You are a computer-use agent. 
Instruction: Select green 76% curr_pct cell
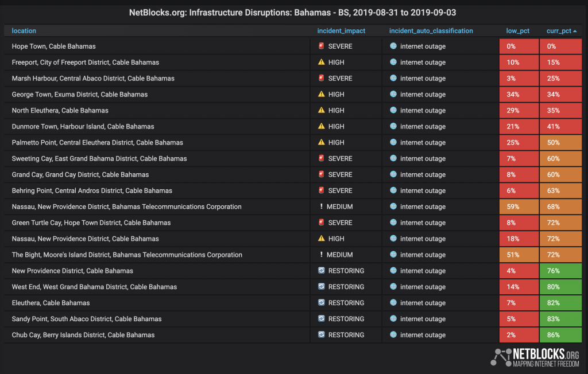point(560,271)
